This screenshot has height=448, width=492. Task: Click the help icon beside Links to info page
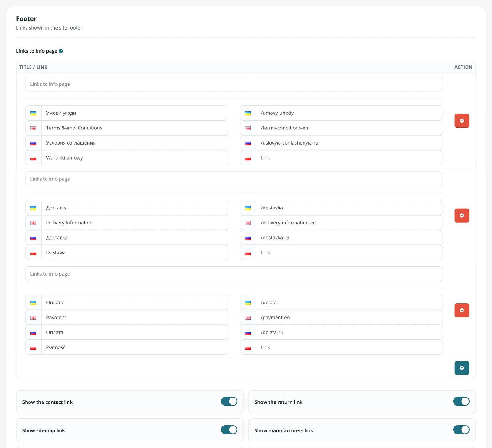pyautogui.click(x=61, y=51)
